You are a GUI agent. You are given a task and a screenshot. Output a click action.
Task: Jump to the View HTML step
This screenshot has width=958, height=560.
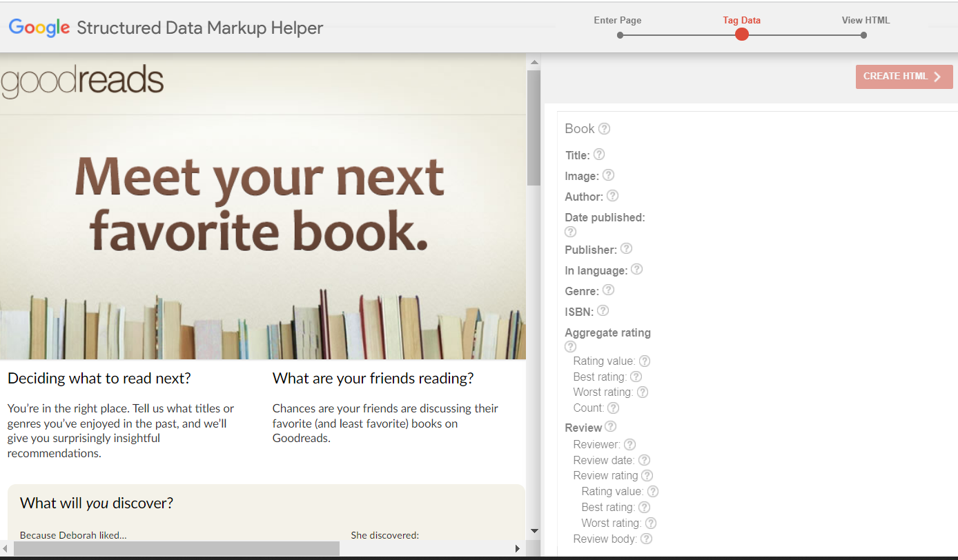863,34
